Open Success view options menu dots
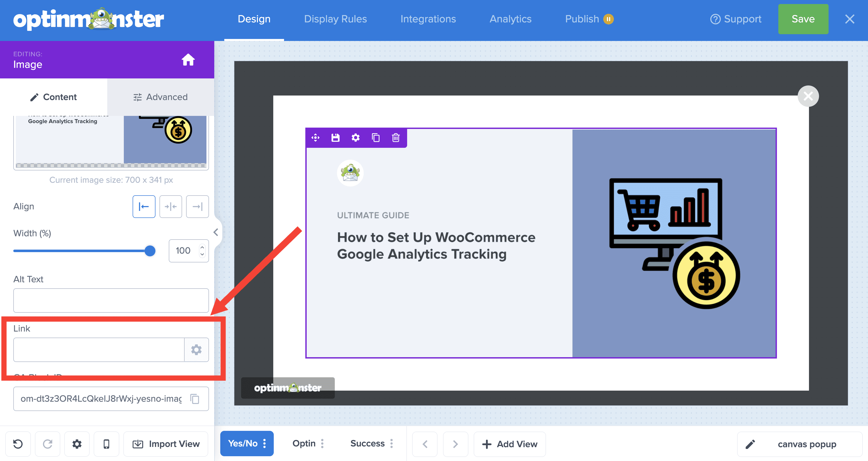This screenshot has height=461, width=868. coord(391,443)
